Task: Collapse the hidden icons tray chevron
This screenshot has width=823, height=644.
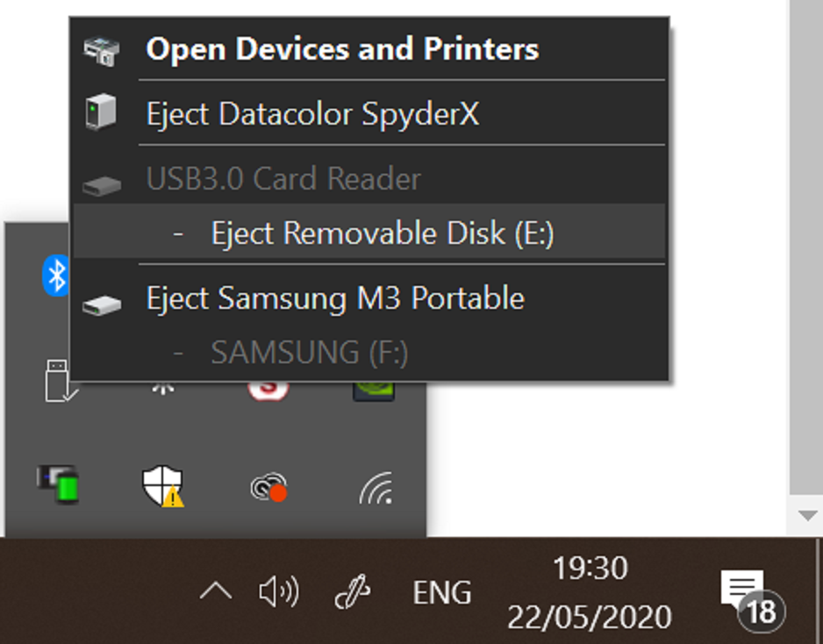Action: click(215, 592)
